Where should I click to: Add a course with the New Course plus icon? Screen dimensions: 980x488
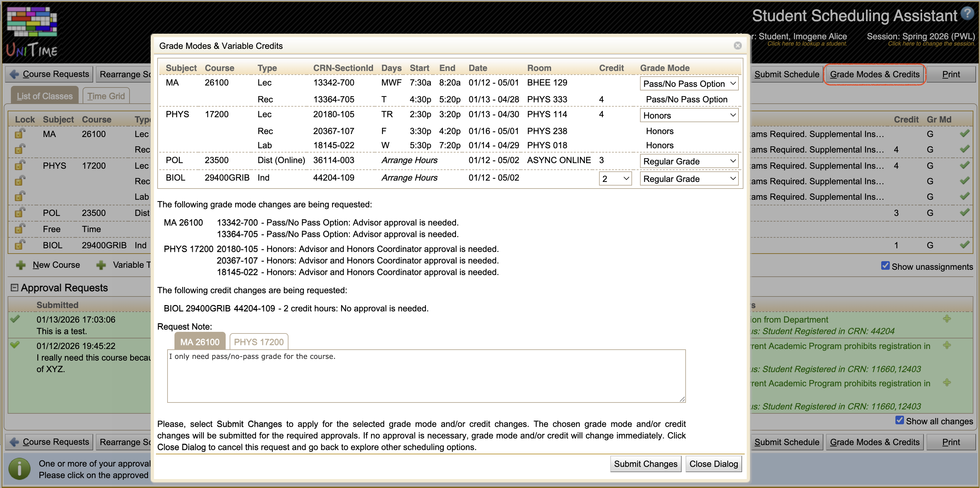coord(21,265)
